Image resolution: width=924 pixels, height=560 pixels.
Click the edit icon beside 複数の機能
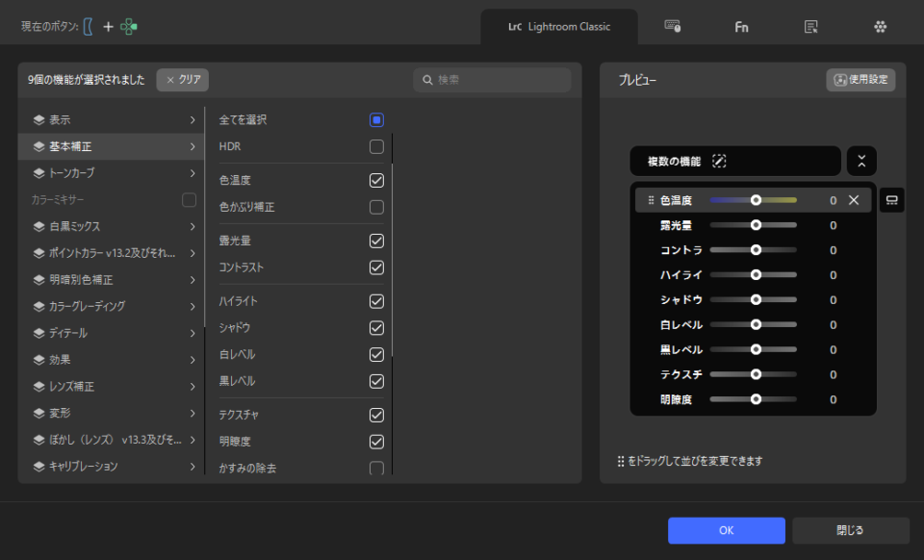click(719, 161)
